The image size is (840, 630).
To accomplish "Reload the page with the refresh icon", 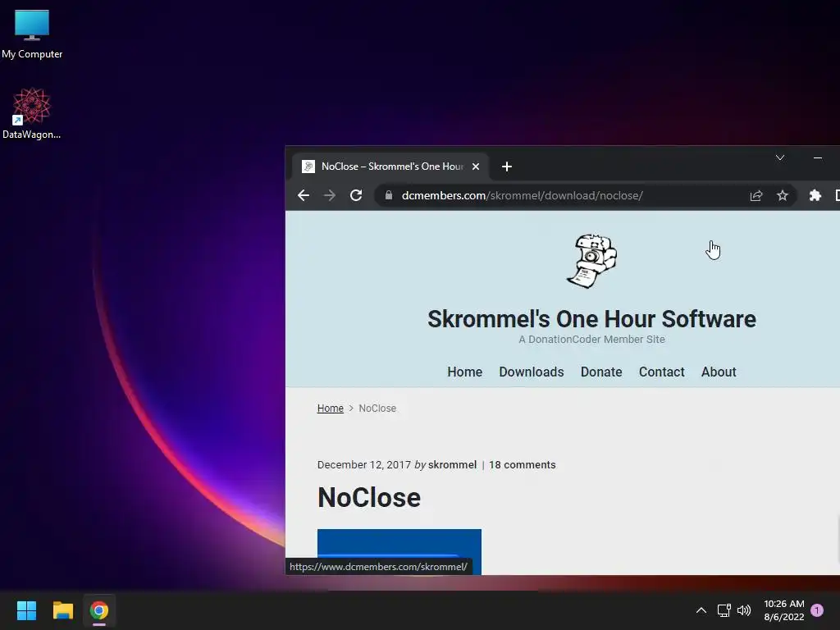I will click(x=356, y=195).
